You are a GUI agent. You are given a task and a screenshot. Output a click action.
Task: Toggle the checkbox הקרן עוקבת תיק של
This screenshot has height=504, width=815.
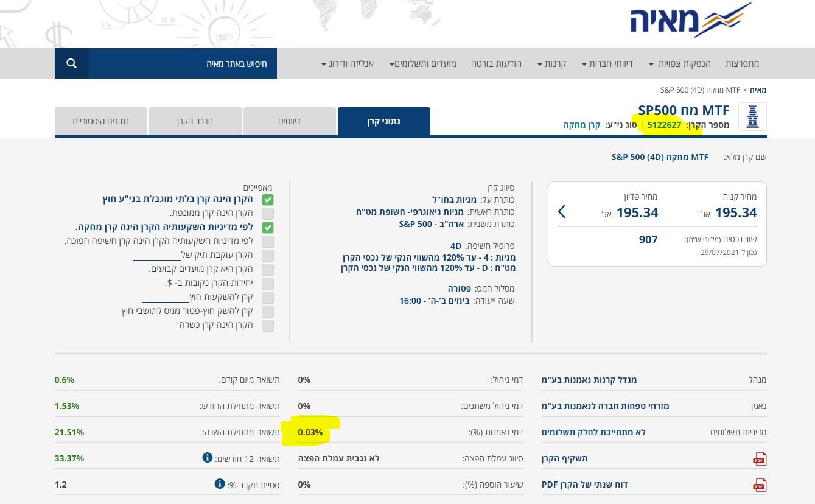pos(268,256)
